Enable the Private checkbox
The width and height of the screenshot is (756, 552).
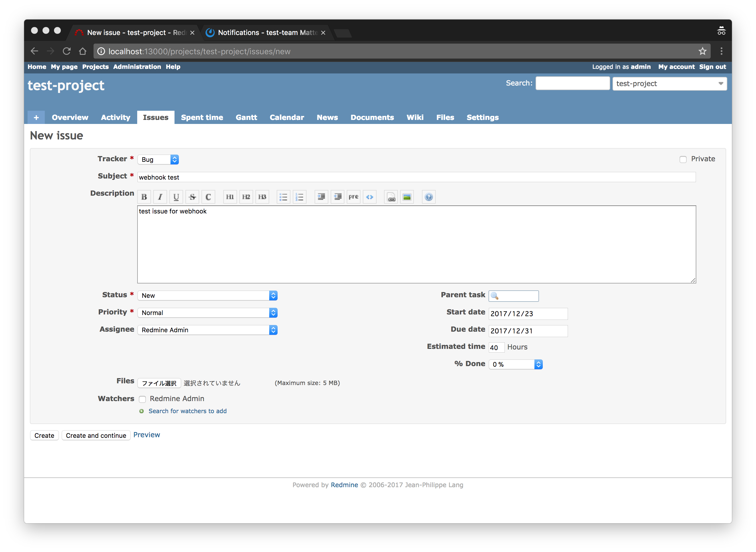pos(683,160)
